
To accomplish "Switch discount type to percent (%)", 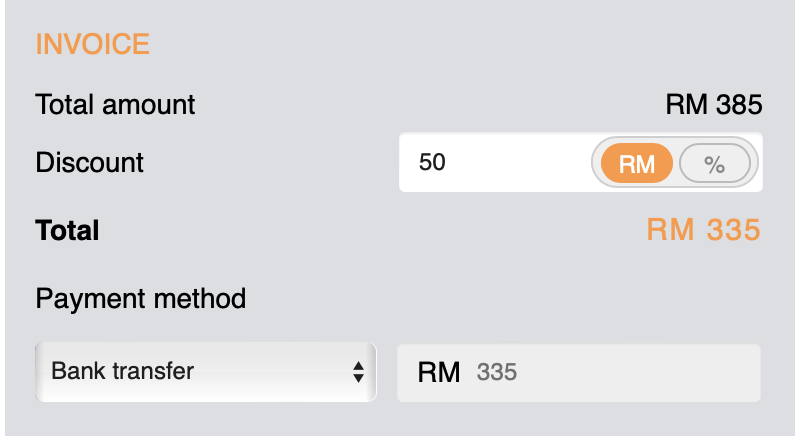I will [714, 163].
